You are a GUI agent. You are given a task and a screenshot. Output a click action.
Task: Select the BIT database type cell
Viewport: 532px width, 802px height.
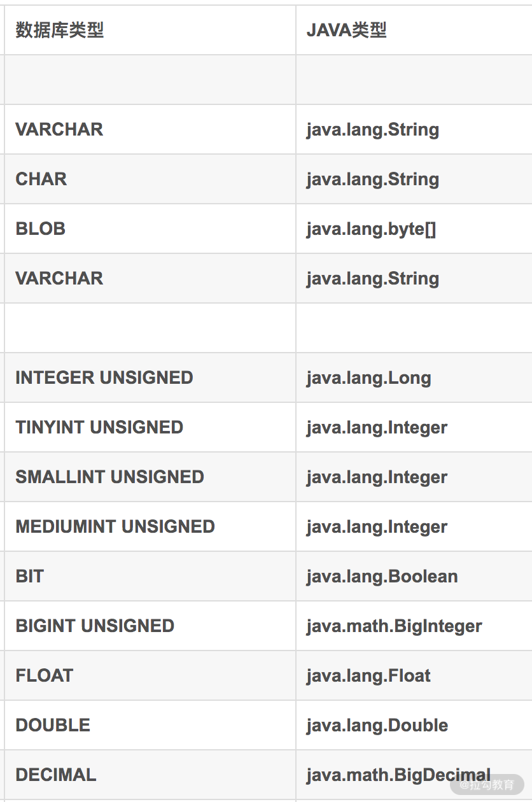tap(30, 576)
